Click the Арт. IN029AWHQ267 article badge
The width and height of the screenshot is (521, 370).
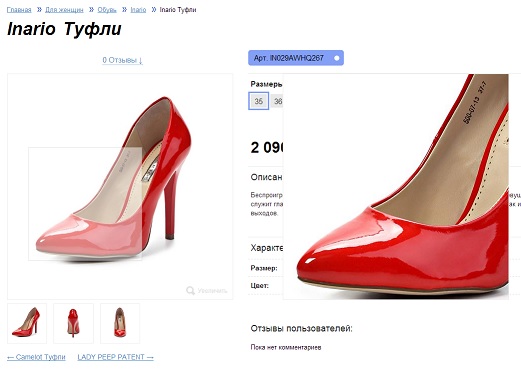(x=296, y=58)
